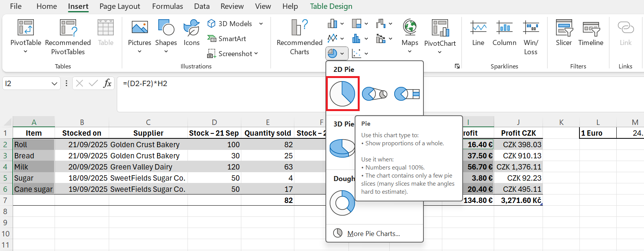Switch to the Table Design tab
Screen dimensions: 644x251
click(331, 6)
